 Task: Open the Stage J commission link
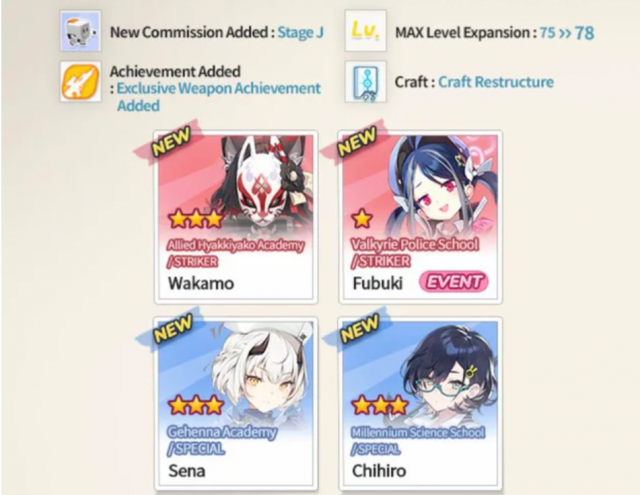click(x=300, y=32)
